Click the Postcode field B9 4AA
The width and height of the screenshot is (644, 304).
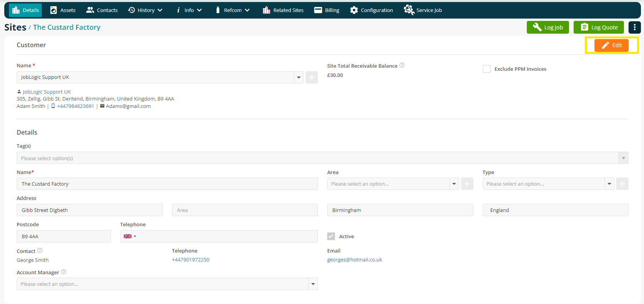pyautogui.click(x=64, y=236)
